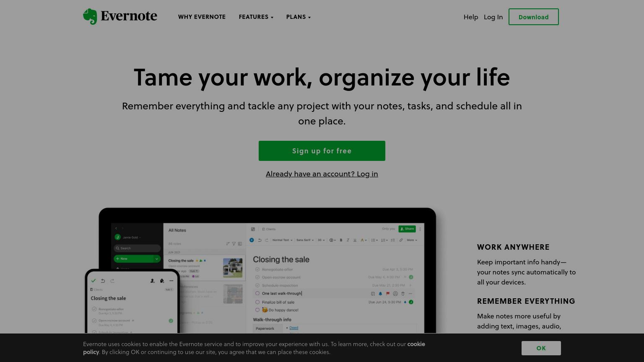Image resolution: width=644 pixels, height=362 pixels.
Task: Click the sort icon in All Notes
Action: [228, 243]
